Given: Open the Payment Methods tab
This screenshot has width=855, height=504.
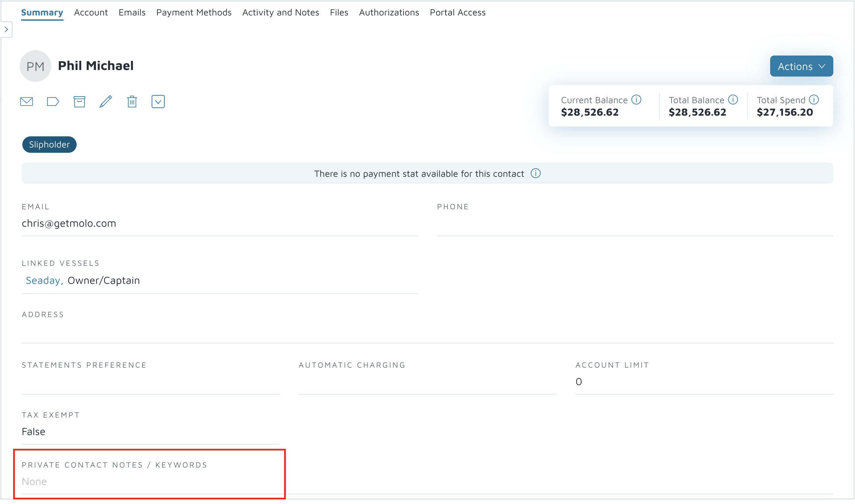Looking at the screenshot, I should (x=194, y=12).
